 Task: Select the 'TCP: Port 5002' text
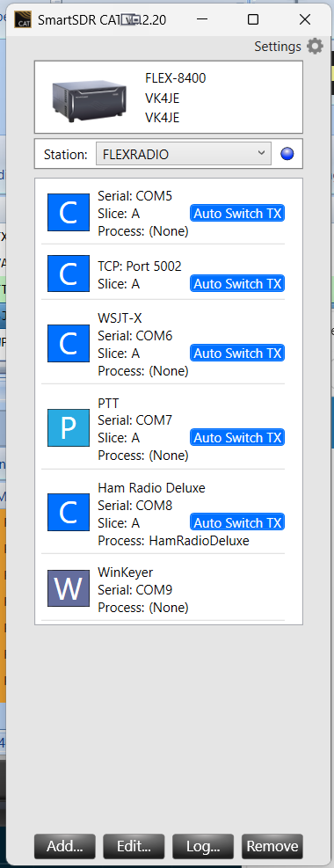(x=140, y=266)
